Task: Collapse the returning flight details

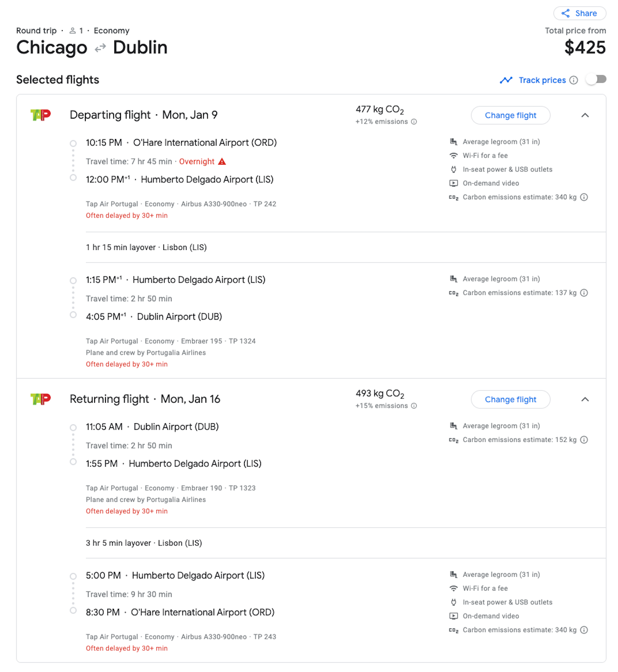Action: 585,399
